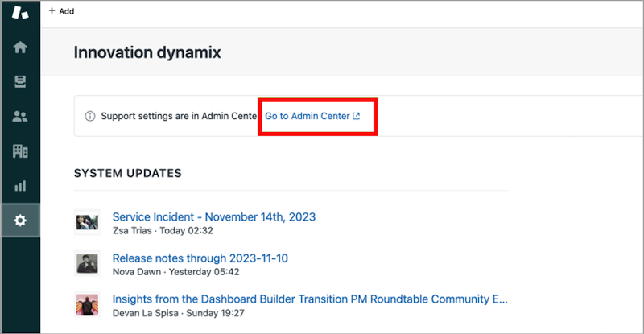
Task: Click the Add tab button
Action: tap(61, 11)
